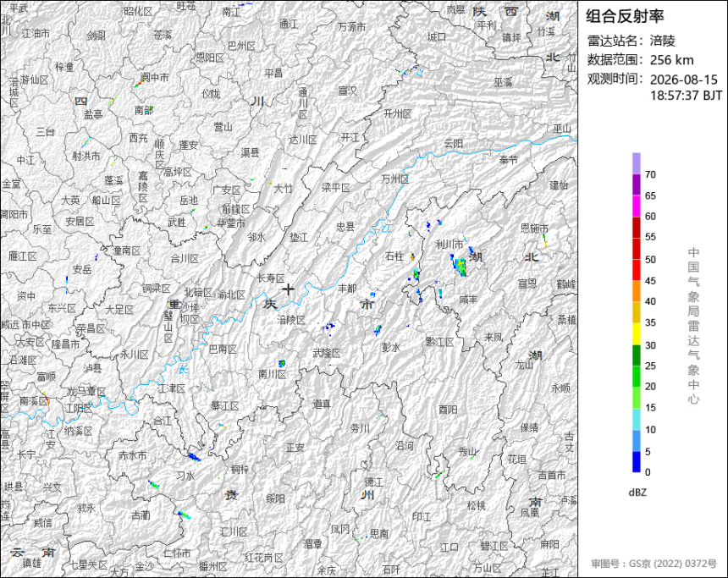Click the radar echo near 习水

click(x=194, y=456)
